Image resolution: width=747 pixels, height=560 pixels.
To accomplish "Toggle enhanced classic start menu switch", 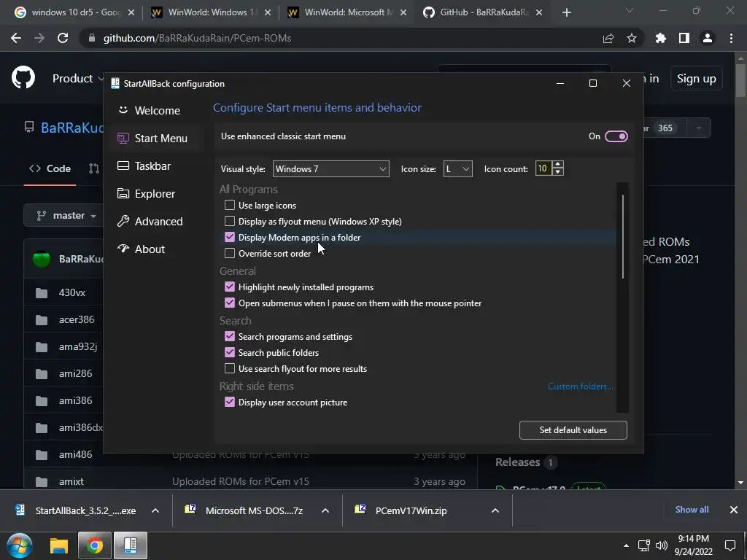I will click(616, 136).
